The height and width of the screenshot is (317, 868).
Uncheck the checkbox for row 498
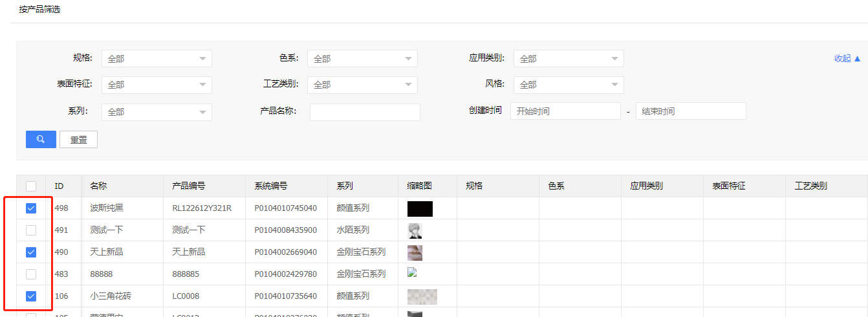(x=31, y=208)
